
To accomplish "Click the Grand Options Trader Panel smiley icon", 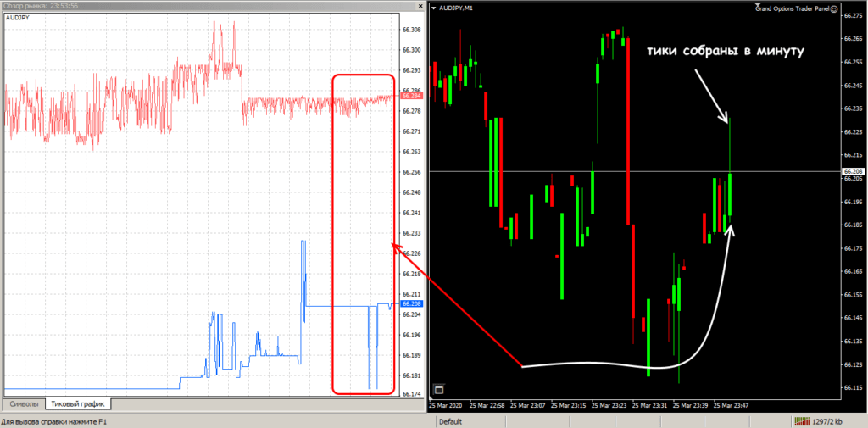I will click(834, 8).
